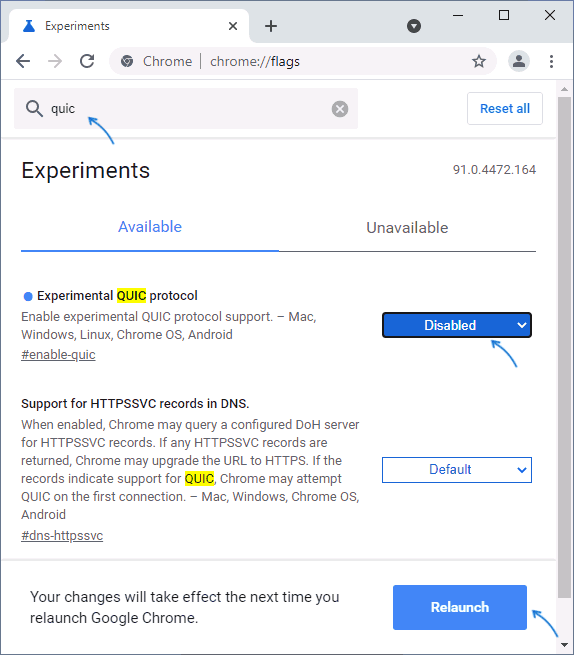Screen dimensions: 574x655
Task: Open a new tab with plus button
Action: pos(271,26)
